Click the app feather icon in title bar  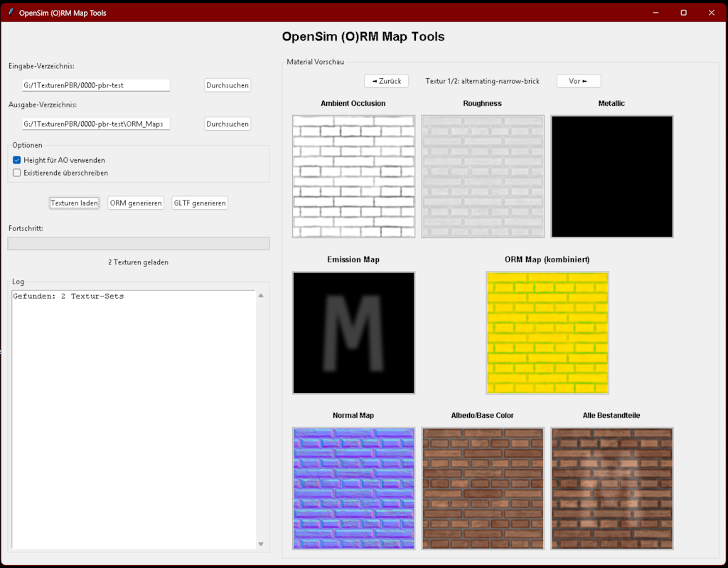coord(11,13)
